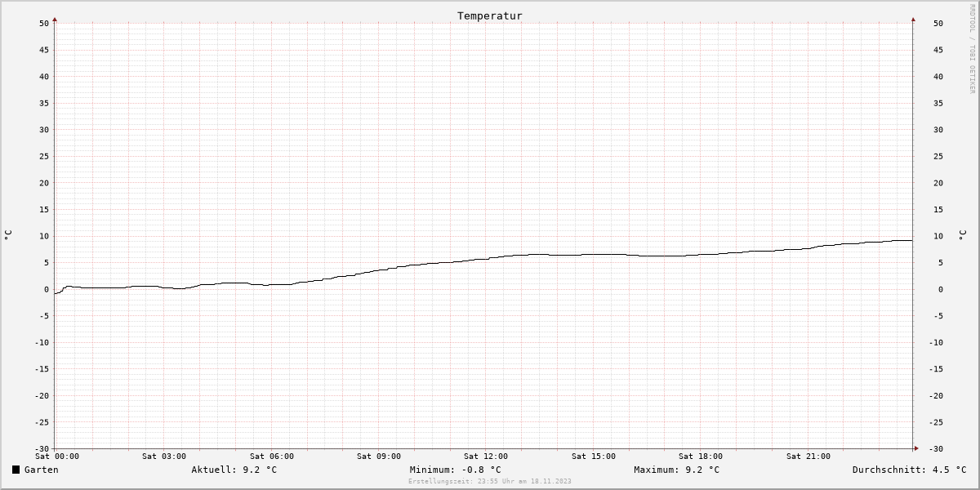
Task: Click the "Sat 00:00" time axis label
Action: pyautogui.click(x=57, y=457)
